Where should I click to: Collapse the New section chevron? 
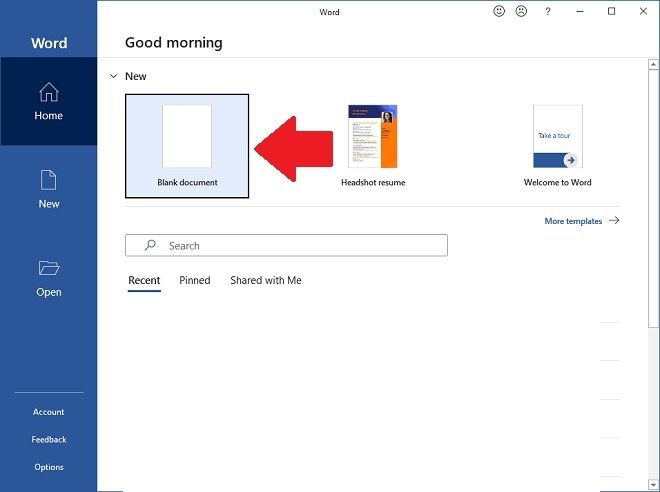tap(113, 76)
